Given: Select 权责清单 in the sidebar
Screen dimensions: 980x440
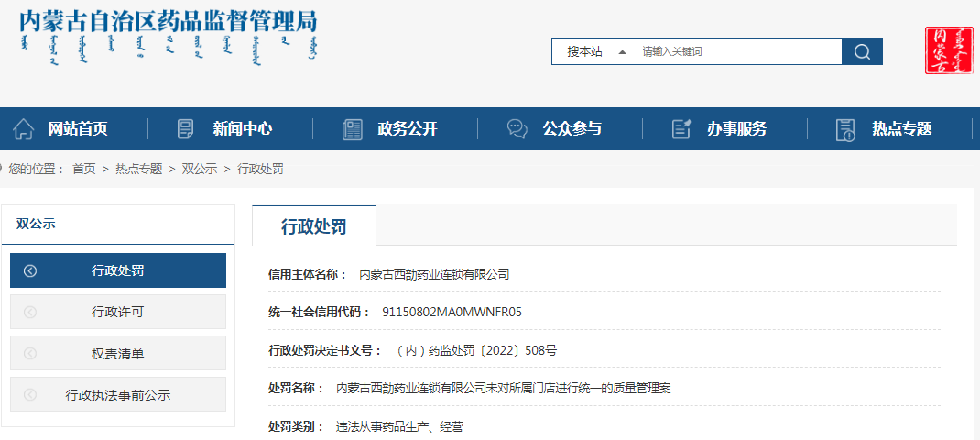Looking at the screenshot, I should [118, 354].
